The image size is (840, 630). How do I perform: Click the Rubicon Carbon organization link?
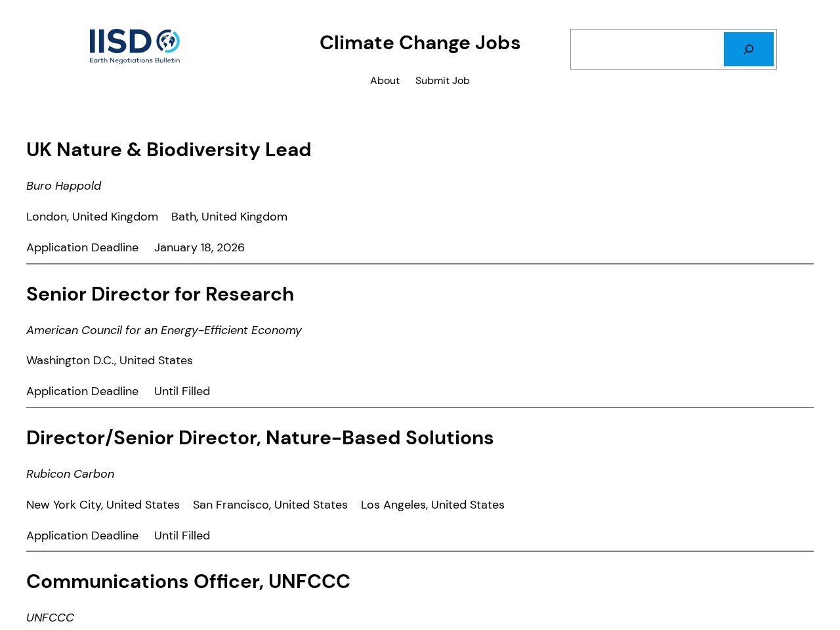(x=70, y=474)
